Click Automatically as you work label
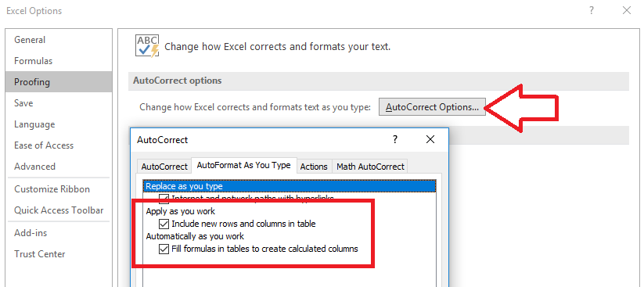The width and height of the screenshot is (644, 287). click(195, 236)
